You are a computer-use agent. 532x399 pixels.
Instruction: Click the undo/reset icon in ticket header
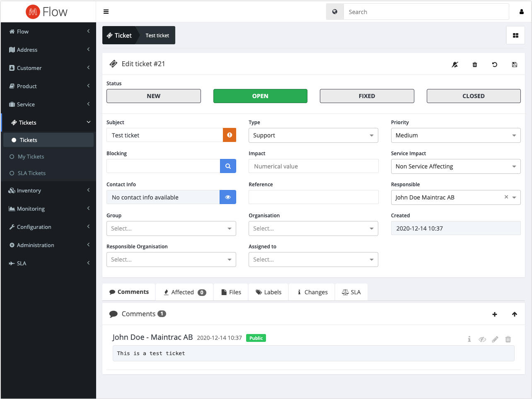point(494,65)
